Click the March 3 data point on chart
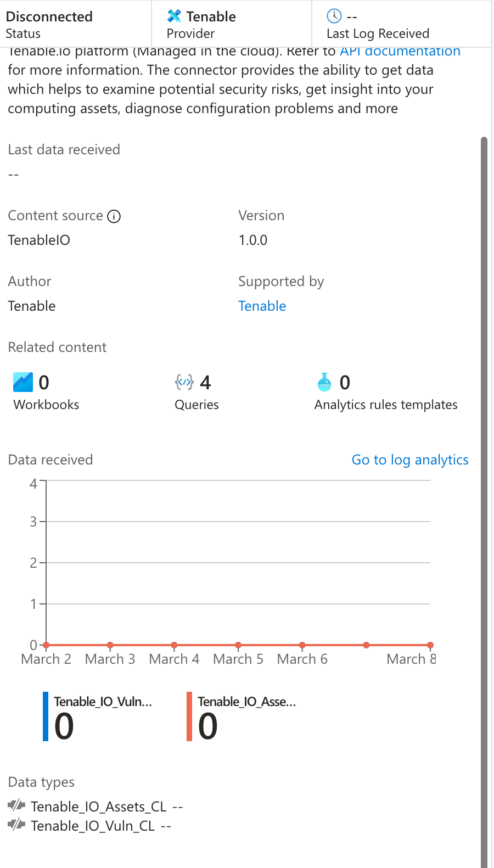This screenshot has width=494, height=868. 110,645
